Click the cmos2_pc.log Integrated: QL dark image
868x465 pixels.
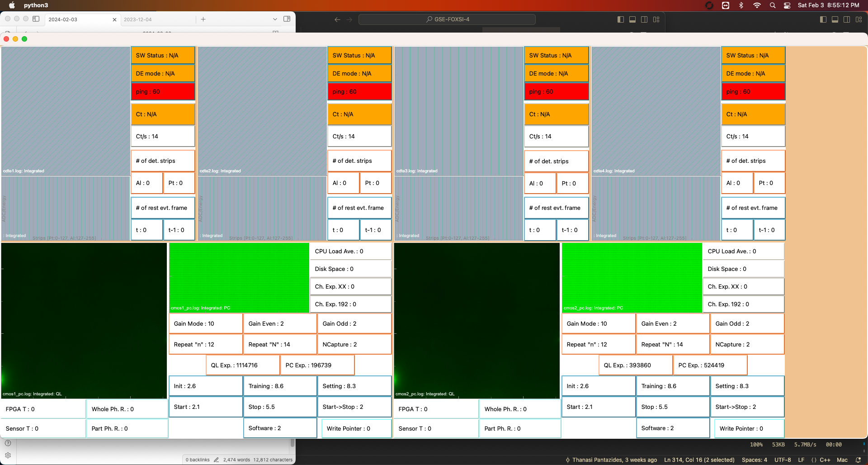point(477,321)
